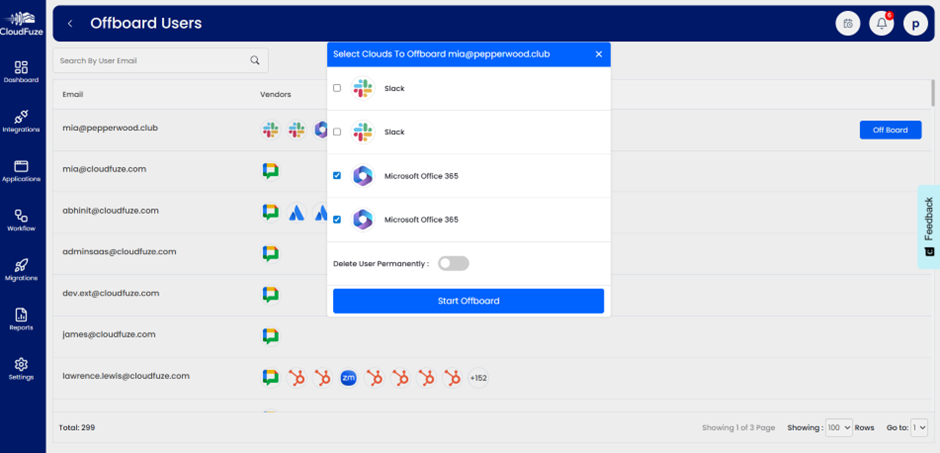Image resolution: width=940 pixels, height=453 pixels.
Task: Uncheck the first Microsoft Office 365 checkbox
Action: [337, 176]
